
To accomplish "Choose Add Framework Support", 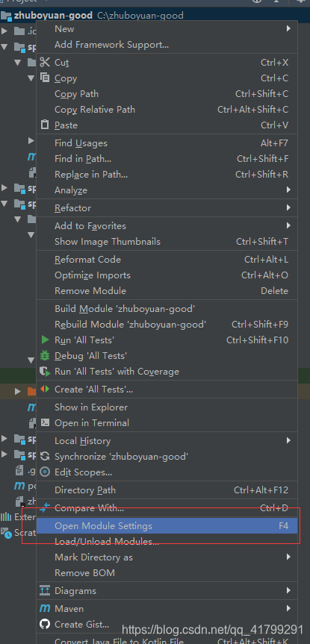I will [x=167, y=44].
